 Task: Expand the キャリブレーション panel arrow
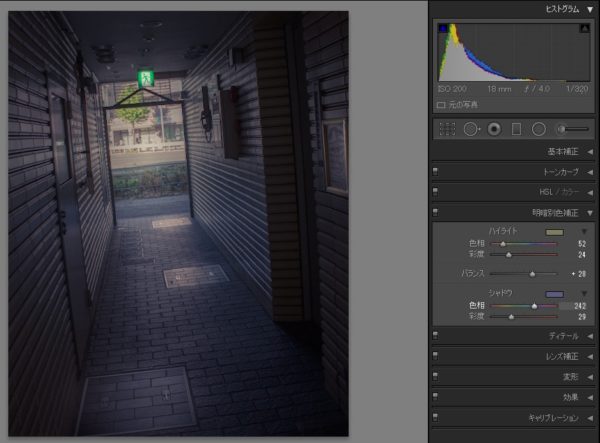coord(590,418)
